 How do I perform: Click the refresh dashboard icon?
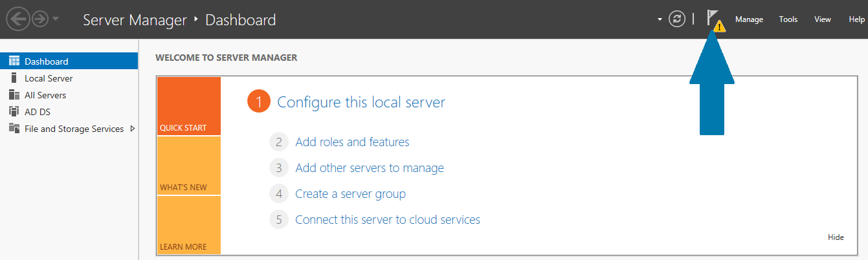point(677,19)
